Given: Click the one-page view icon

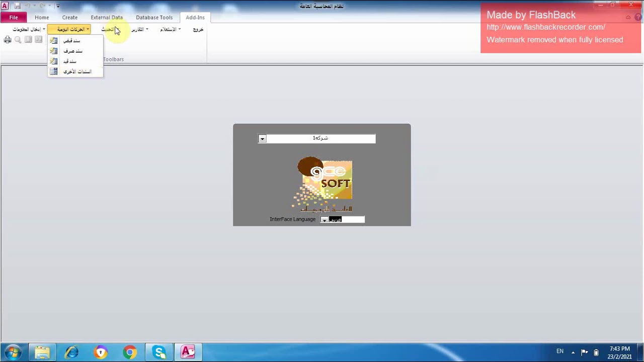Looking at the screenshot, I should (28, 40).
